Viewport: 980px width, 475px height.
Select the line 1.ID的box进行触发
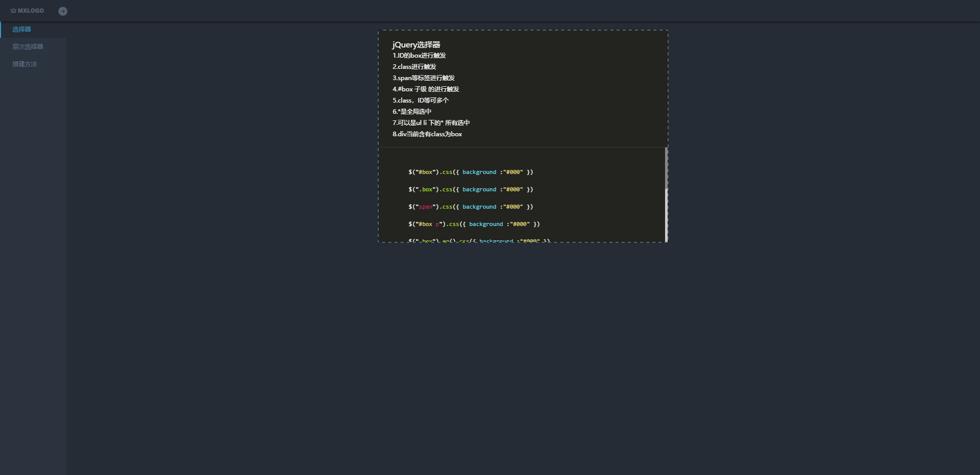coord(419,56)
